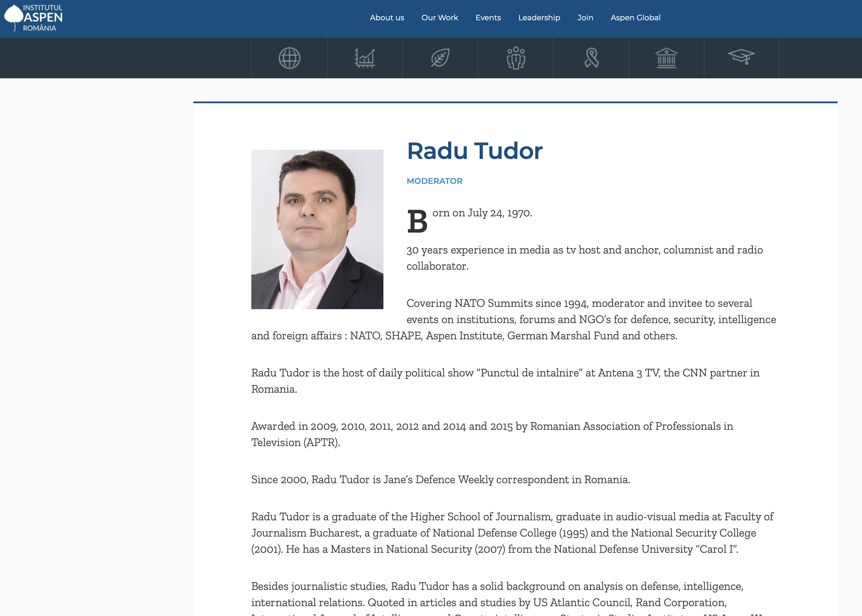Image resolution: width=862 pixels, height=616 pixels.
Task: Open the Leadership menu item
Action: tap(539, 18)
